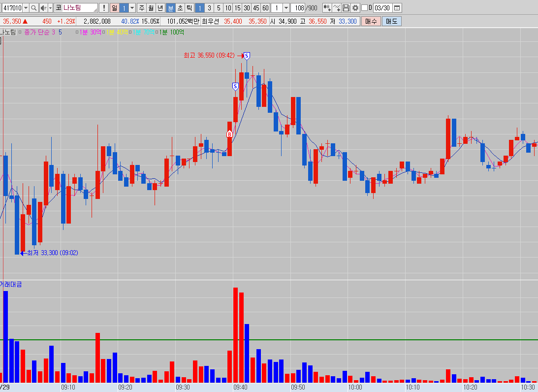The width and height of the screenshot is (538, 392).
Task: Click the stock search magnifier icon
Action: (x=33, y=8)
